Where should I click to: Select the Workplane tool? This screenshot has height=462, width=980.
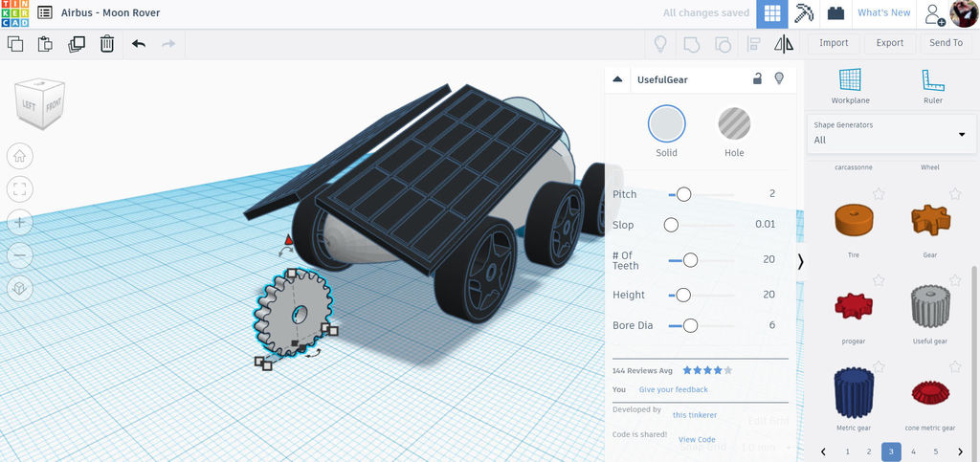(x=850, y=87)
